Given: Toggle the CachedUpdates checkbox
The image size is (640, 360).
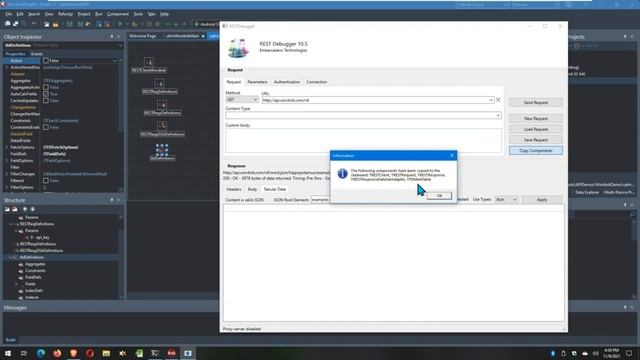Looking at the screenshot, I should 46,100.
